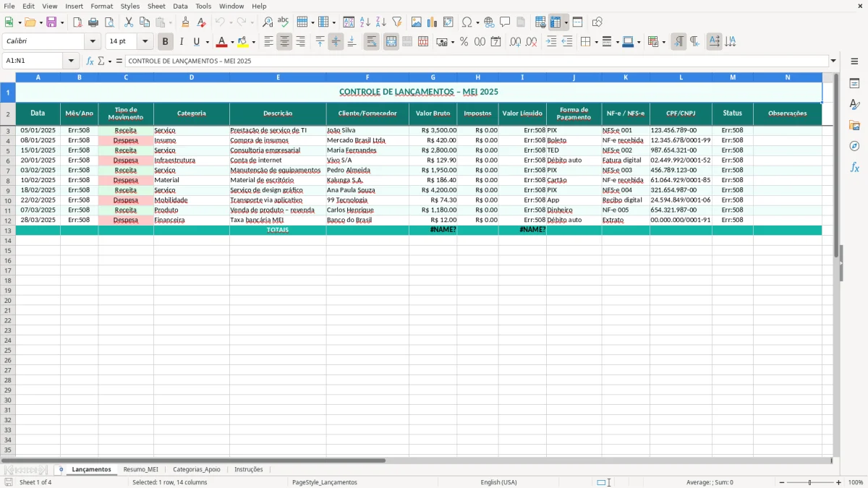The height and width of the screenshot is (488, 868).
Task: Expand the Name Box dropdown
Action: (x=71, y=61)
